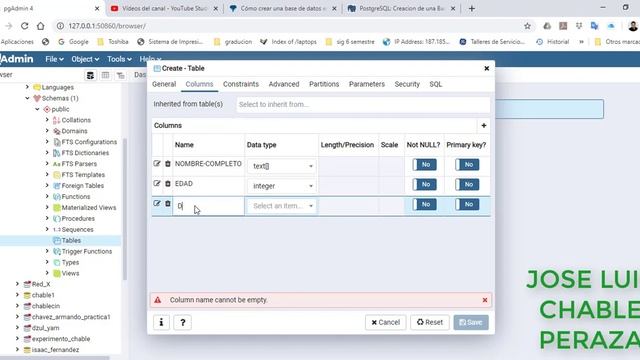
Task: Click the filtered rows toolbar icon
Action: click(x=120, y=75)
